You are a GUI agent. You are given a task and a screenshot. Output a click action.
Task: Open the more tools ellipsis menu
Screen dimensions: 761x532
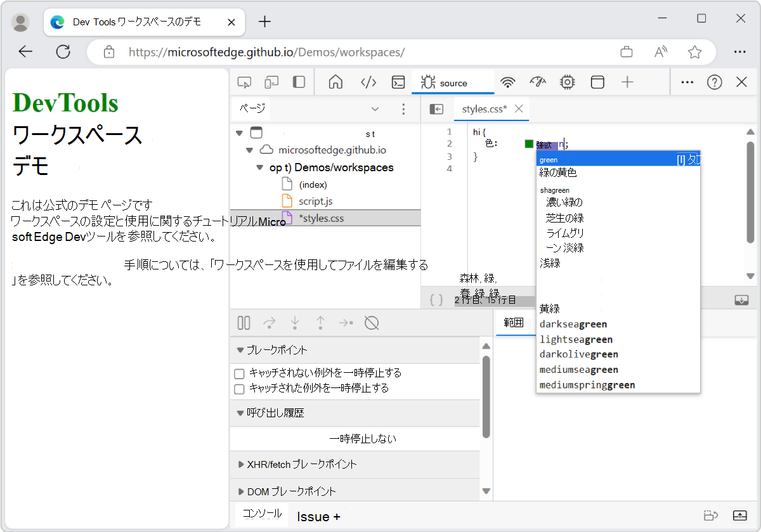tap(687, 82)
